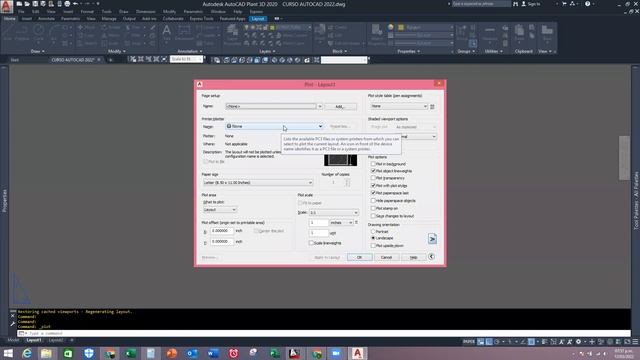Click the plot preview thumbnail
640x360 pixels.
[x=340, y=160]
